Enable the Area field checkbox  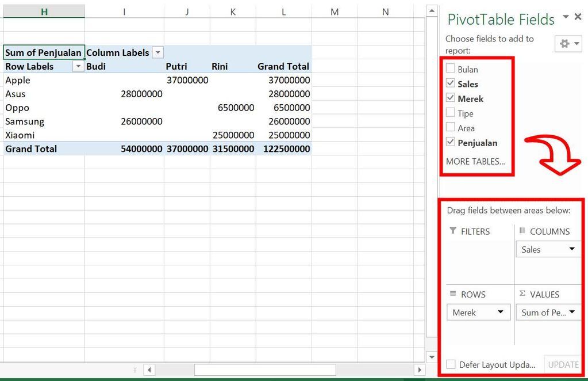pyautogui.click(x=452, y=128)
